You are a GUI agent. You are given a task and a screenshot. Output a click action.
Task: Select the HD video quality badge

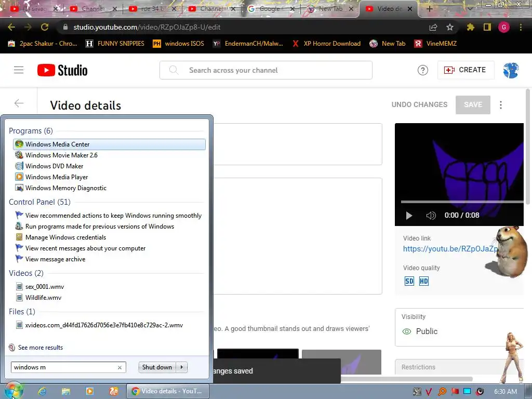[424, 281]
